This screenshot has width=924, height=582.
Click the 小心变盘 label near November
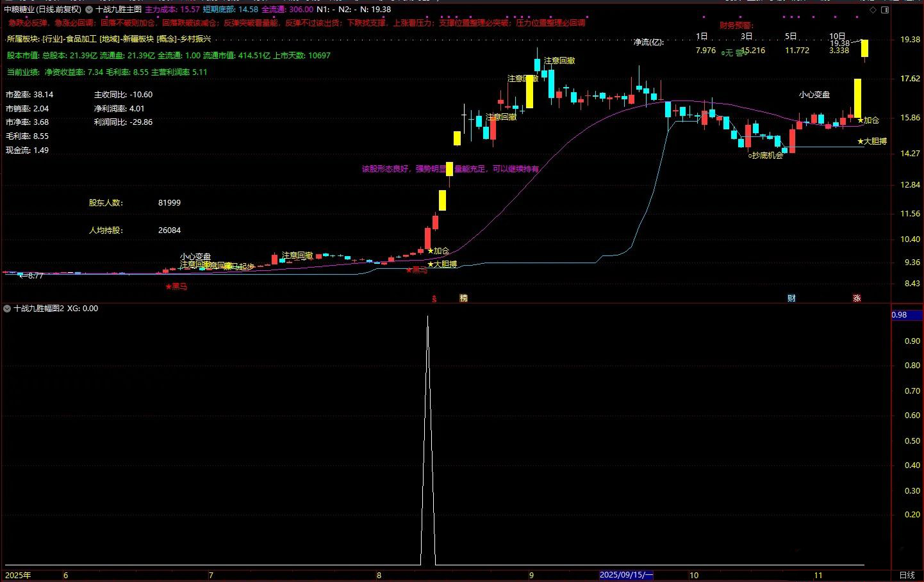[814, 95]
